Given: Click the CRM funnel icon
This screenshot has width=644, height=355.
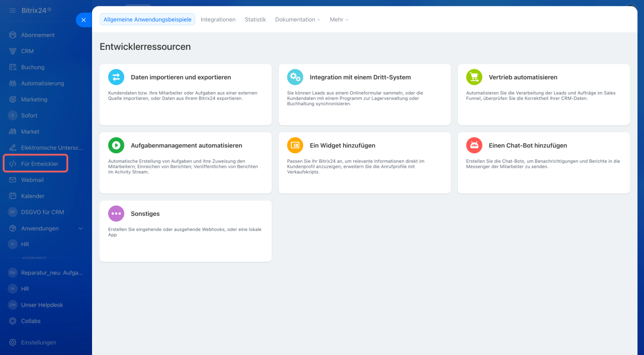Looking at the screenshot, I should pos(13,51).
